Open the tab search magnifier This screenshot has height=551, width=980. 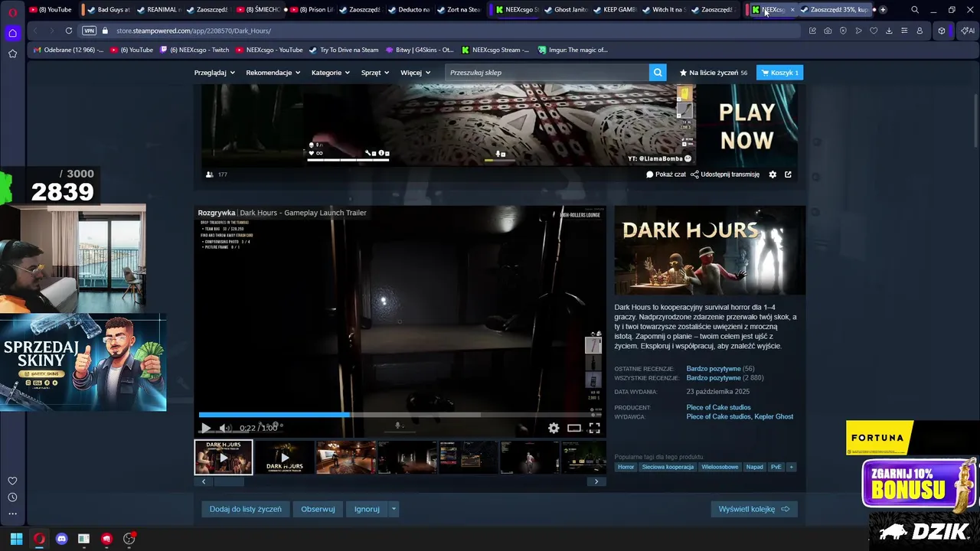[x=915, y=10]
